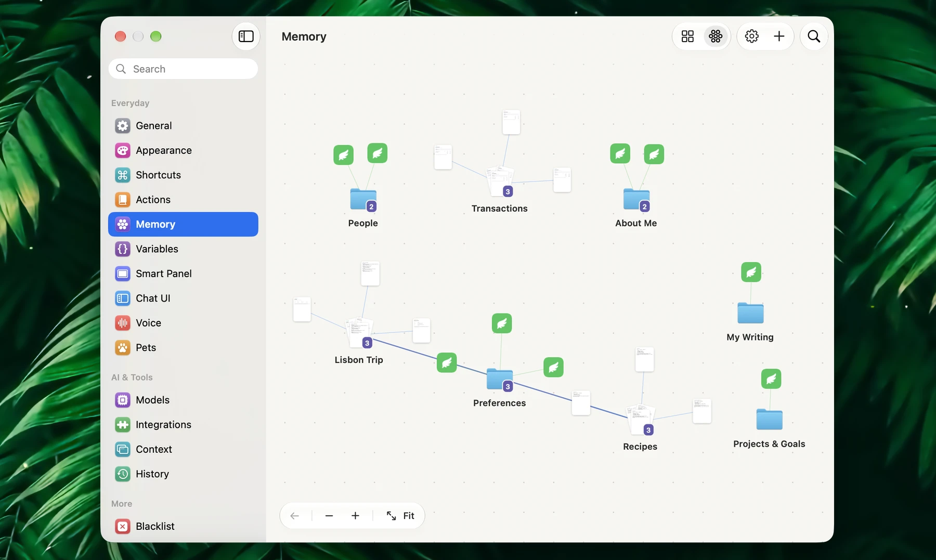Open History section
The image size is (936, 560).
pos(183,474)
